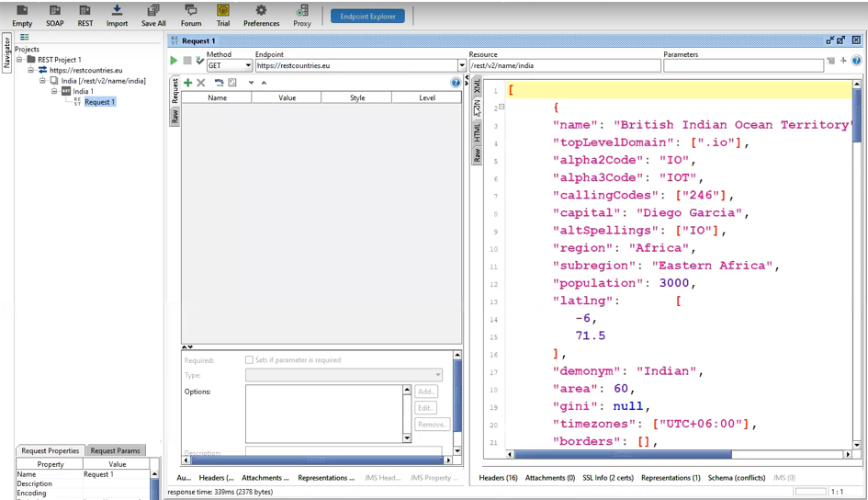868x500 pixels.
Task: Open the Endpoint dropdown arrow
Action: click(461, 65)
